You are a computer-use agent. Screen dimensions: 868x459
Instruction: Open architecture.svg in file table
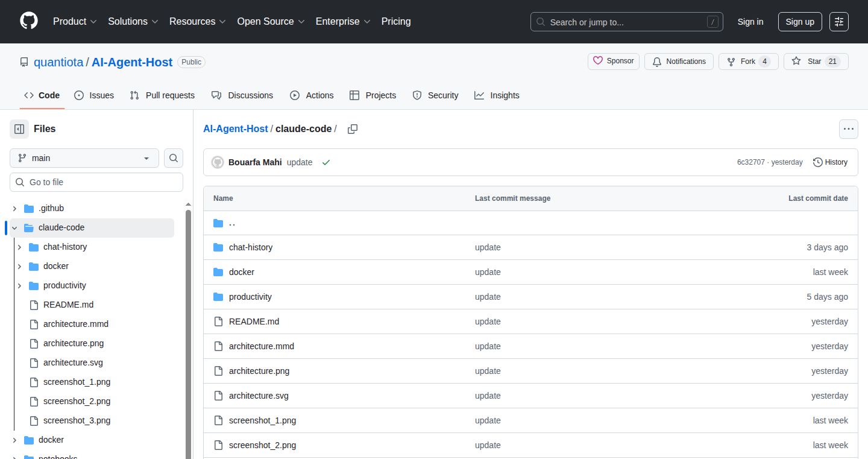point(259,396)
